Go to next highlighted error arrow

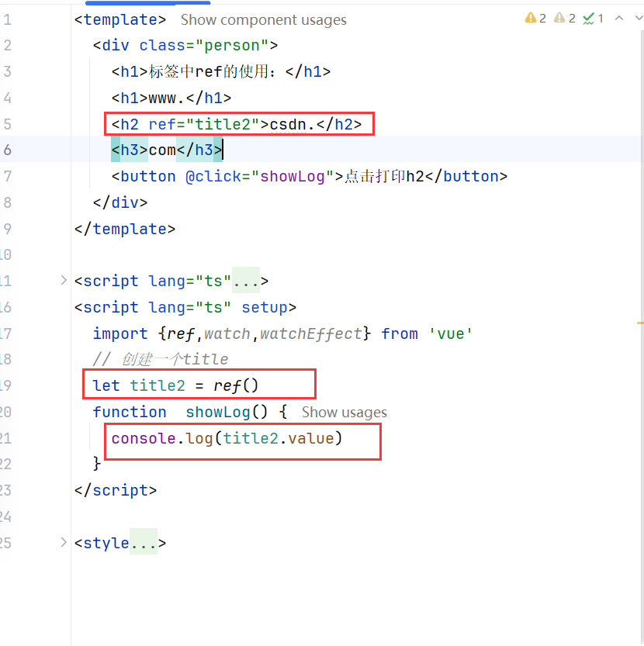click(x=639, y=18)
